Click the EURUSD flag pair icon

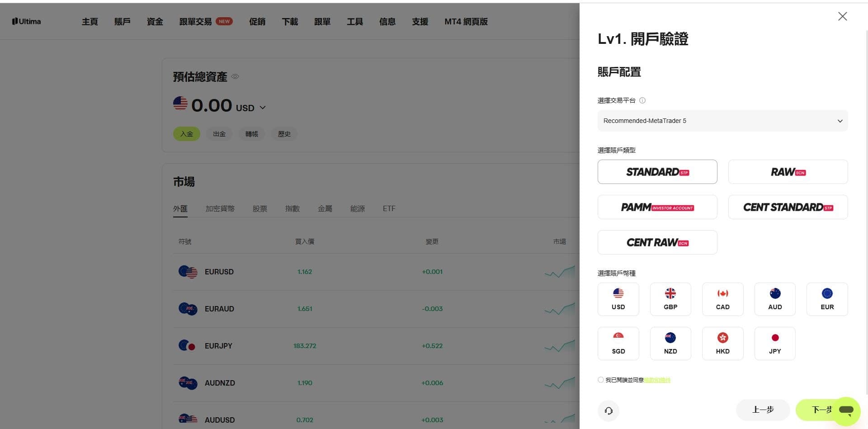tap(188, 272)
